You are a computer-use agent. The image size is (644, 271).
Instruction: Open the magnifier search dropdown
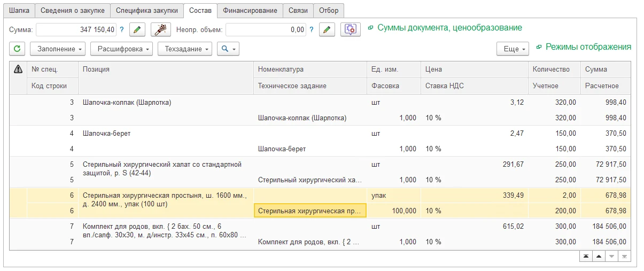[x=228, y=49]
